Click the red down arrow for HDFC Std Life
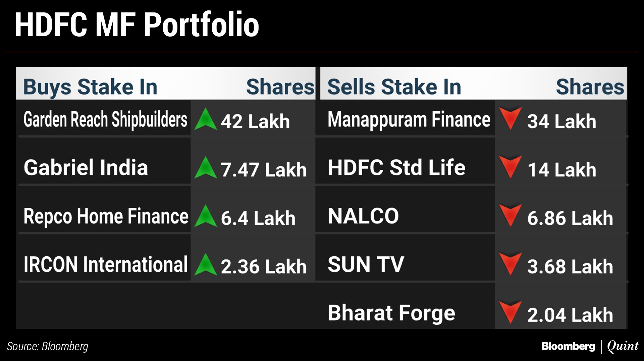Viewport: 644px width, 361px height. pyautogui.click(x=510, y=166)
